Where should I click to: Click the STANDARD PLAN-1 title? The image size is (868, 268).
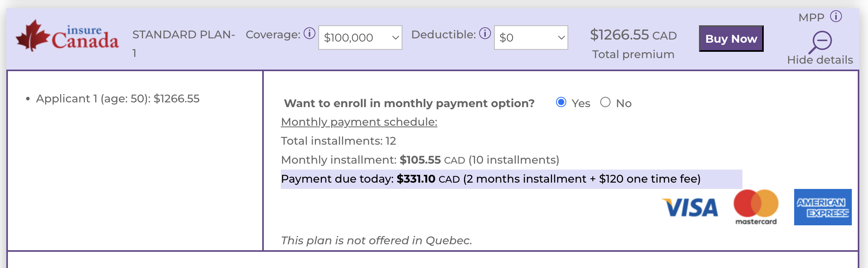184,35
